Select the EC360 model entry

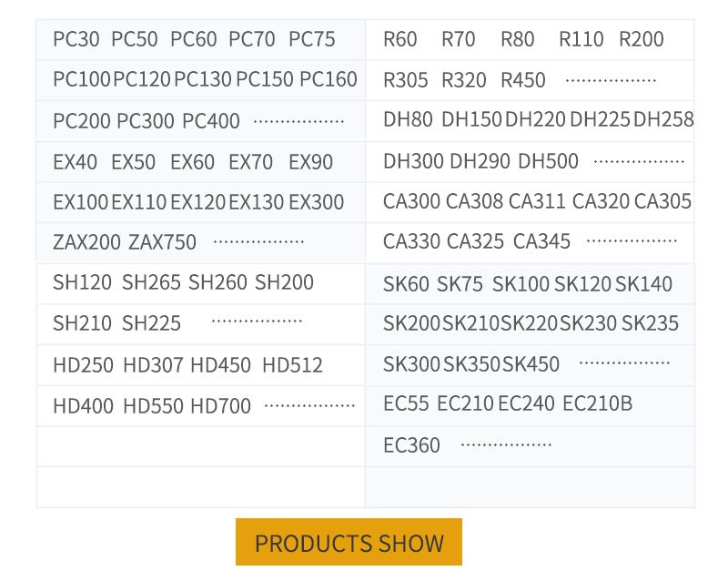pos(411,445)
